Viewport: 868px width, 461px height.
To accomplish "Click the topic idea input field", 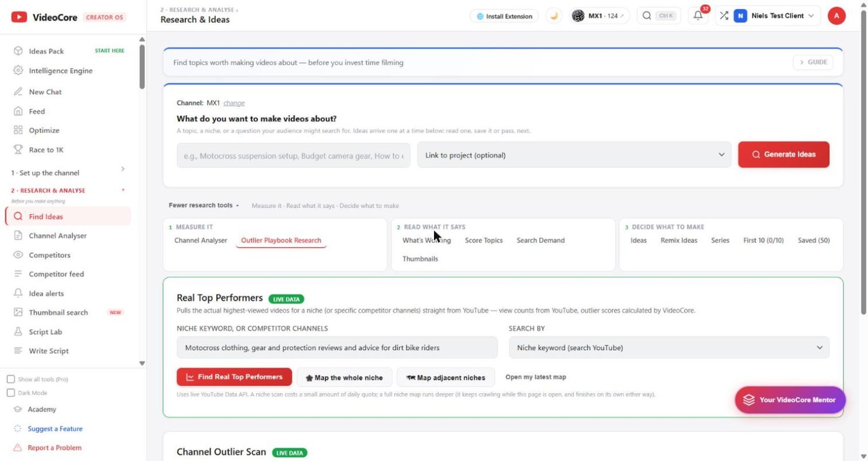I will [x=293, y=155].
